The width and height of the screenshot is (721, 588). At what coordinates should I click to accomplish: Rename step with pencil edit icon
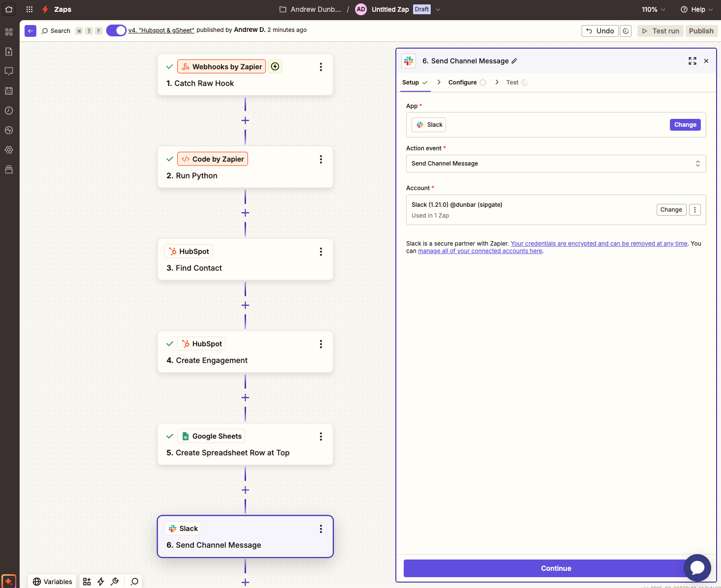pos(514,61)
